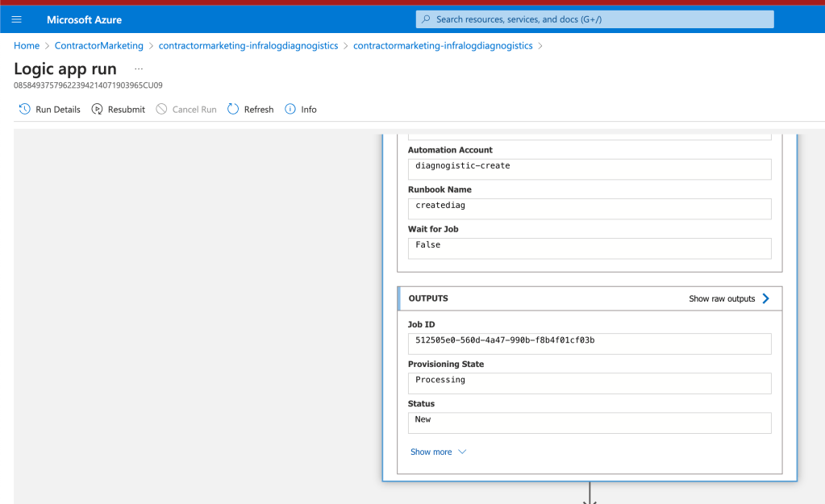The width and height of the screenshot is (825, 504).
Task: Select the Automation Account value field
Action: click(x=590, y=169)
